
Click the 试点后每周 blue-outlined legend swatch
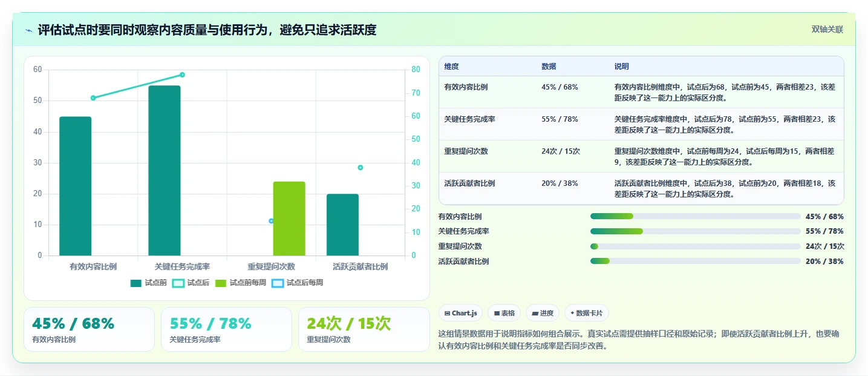(278, 283)
